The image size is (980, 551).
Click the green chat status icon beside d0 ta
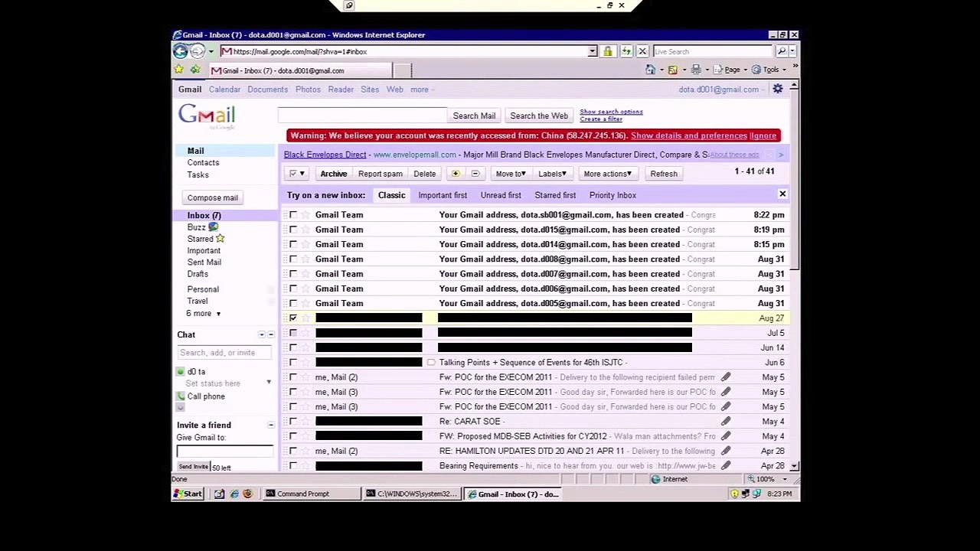click(x=181, y=372)
